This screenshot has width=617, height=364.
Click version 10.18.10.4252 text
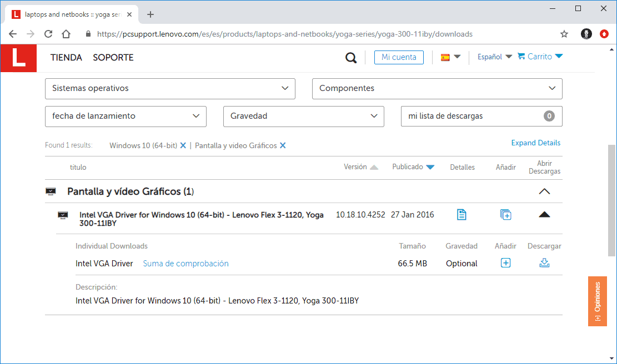(x=360, y=215)
